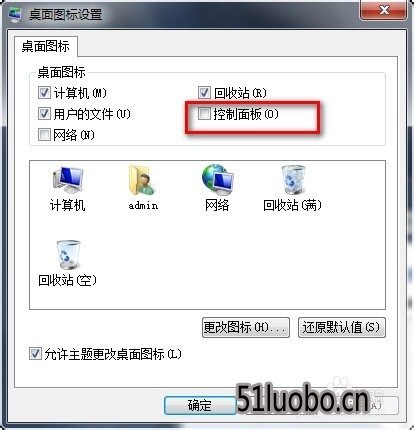This screenshot has width=414, height=430.
Task: Click the 桌面图标设置 title bar text
Action: [65, 15]
